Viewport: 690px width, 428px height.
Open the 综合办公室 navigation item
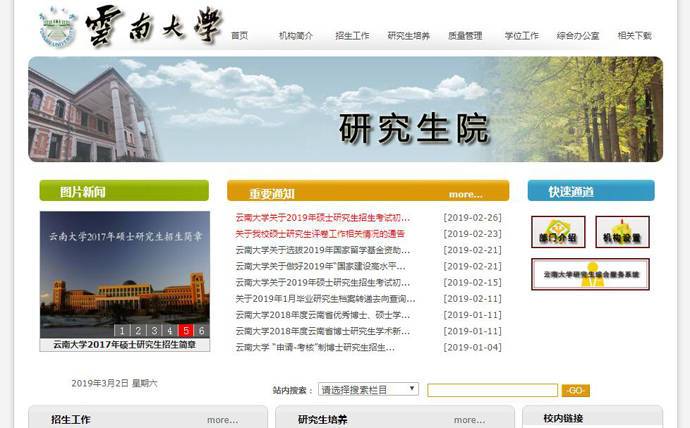coord(578,36)
